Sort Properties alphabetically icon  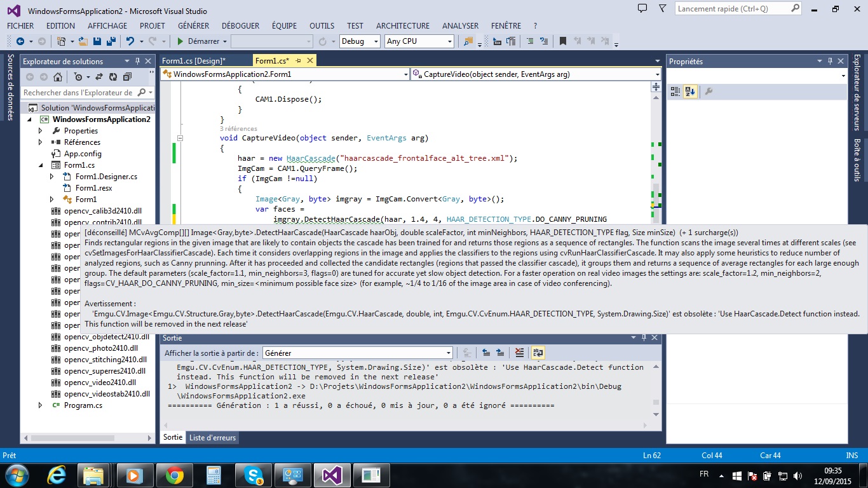tap(690, 91)
